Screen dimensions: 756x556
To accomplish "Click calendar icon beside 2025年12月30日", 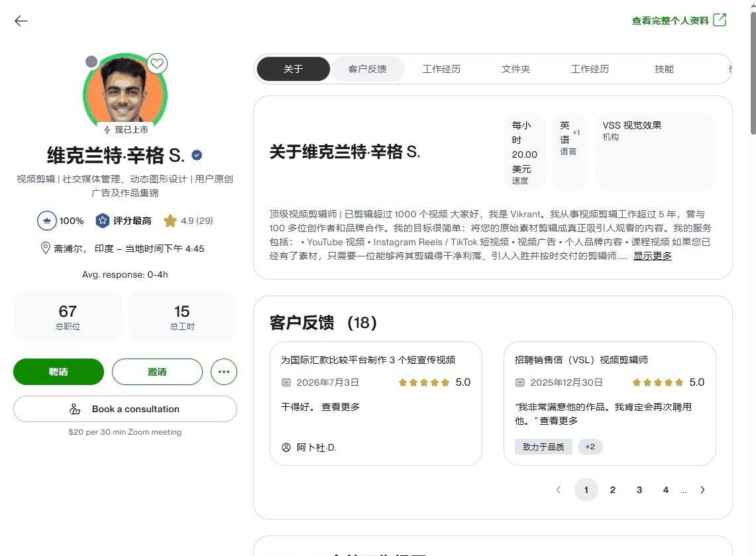I will pyautogui.click(x=519, y=382).
